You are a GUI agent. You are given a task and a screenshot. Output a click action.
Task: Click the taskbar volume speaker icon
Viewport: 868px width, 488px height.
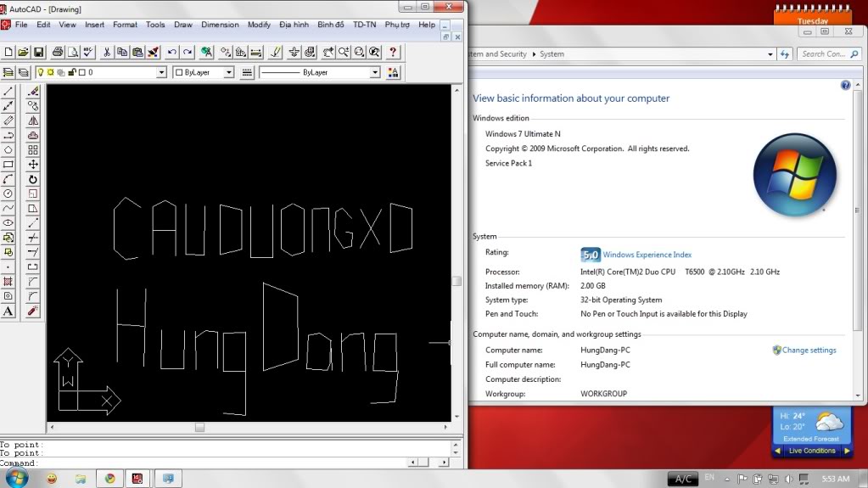pos(789,480)
